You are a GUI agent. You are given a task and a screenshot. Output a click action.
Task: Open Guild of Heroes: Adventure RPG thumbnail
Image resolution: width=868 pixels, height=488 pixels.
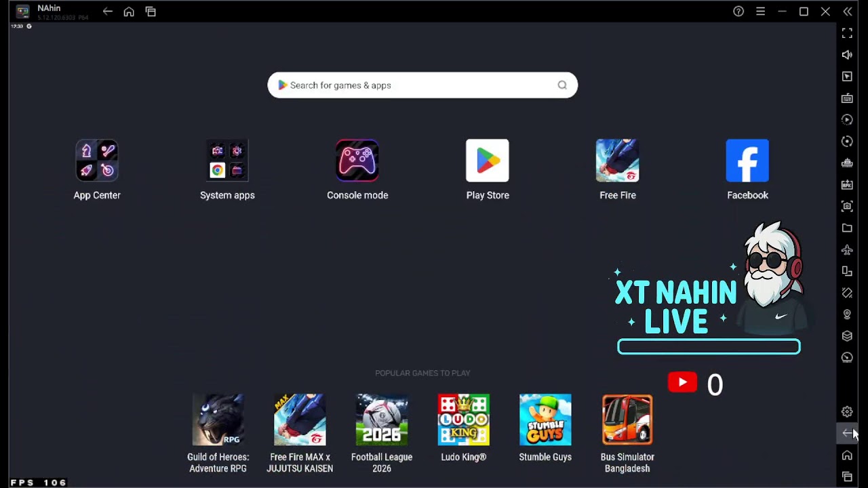pyautogui.click(x=218, y=420)
